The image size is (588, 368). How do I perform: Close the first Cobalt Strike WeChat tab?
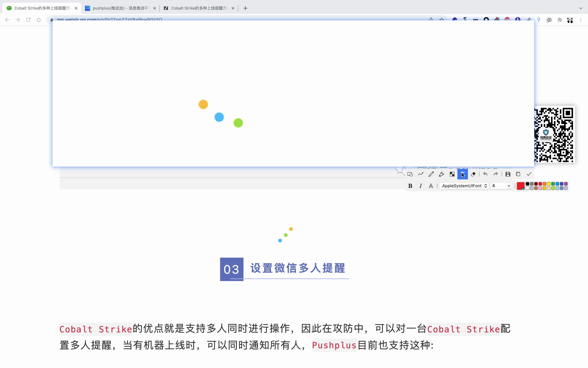click(76, 8)
